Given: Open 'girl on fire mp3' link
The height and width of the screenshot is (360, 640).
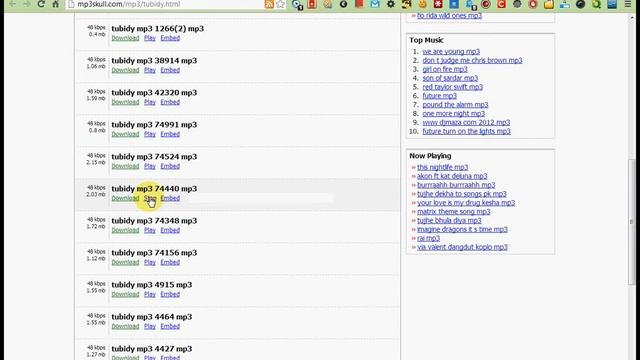Looking at the screenshot, I should click(x=445, y=69).
